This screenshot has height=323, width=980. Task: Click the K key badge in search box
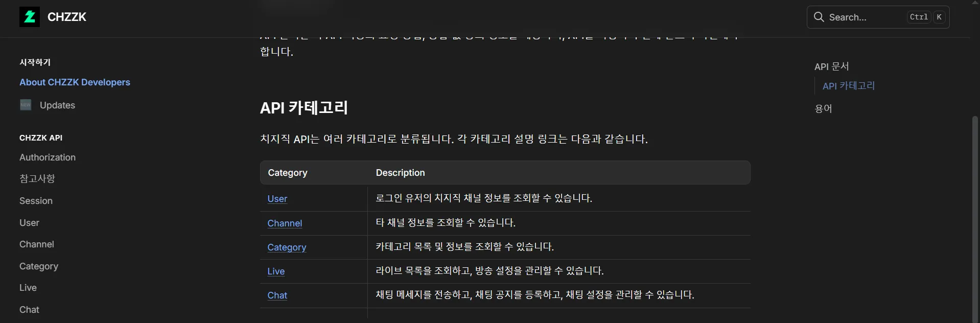pyautogui.click(x=939, y=17)
